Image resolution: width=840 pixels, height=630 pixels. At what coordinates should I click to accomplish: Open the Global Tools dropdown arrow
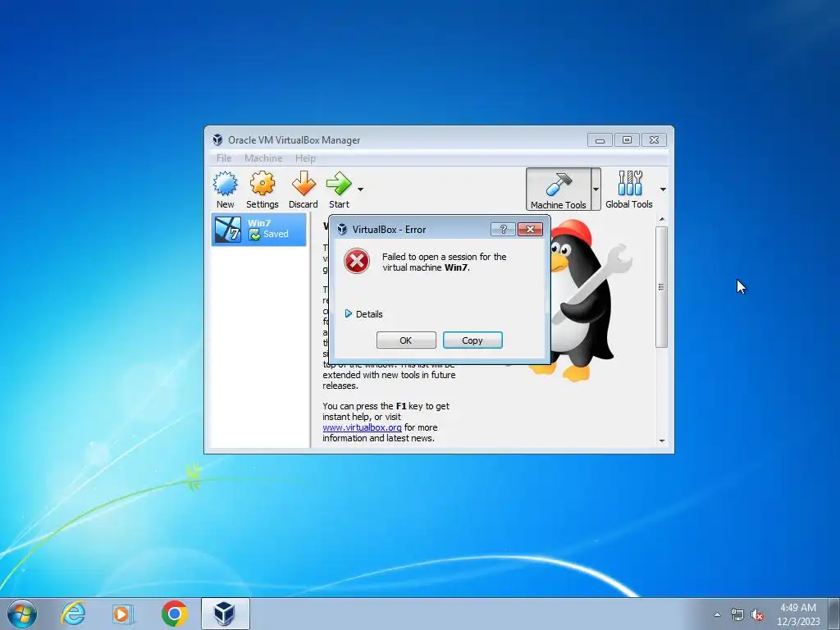(663, 189)
